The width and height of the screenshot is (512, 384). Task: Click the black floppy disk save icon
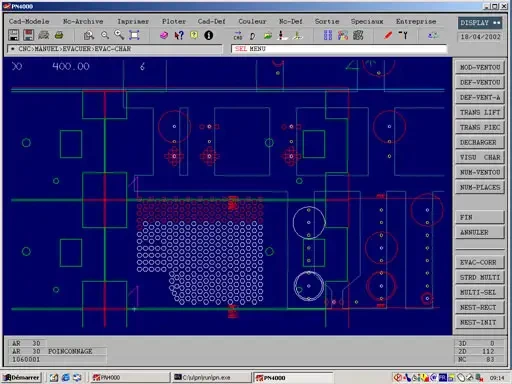[14, 35]
